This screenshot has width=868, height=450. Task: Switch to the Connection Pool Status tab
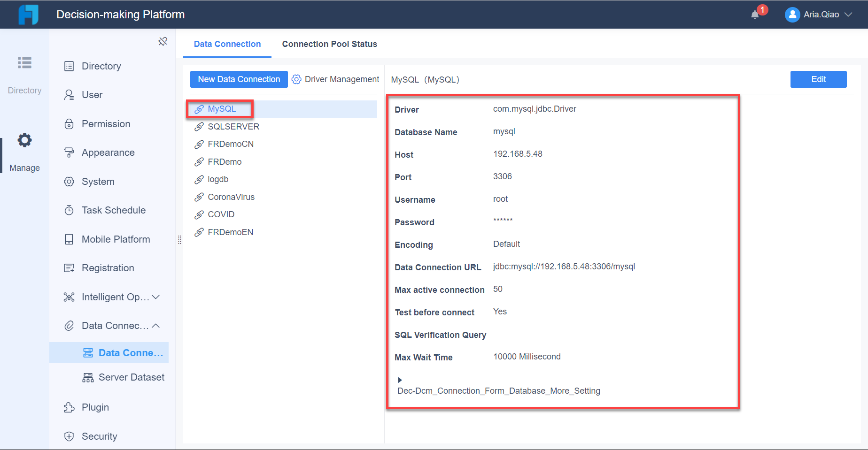coord(330,44)
